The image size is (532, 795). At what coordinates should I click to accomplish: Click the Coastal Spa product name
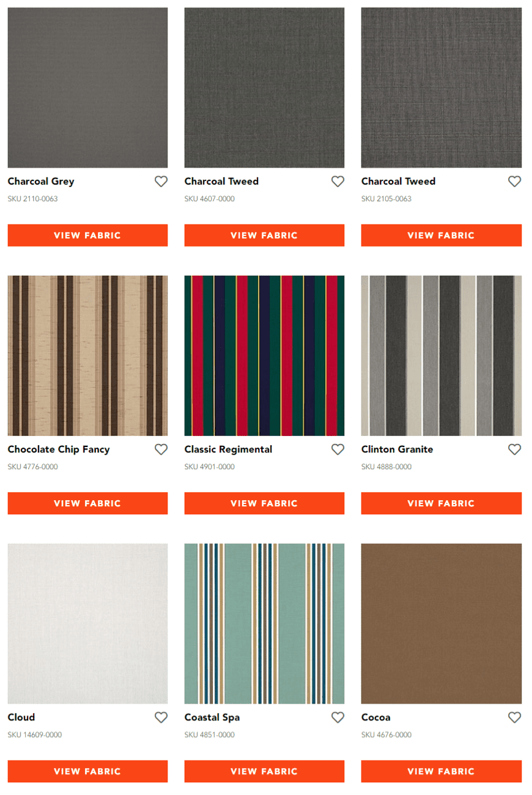click(212, 717)
